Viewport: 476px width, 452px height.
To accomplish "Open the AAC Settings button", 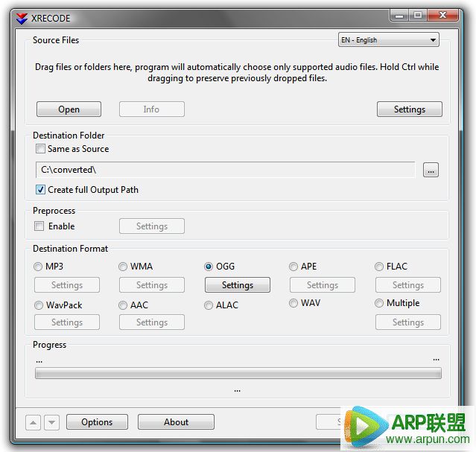I will pyautogui.click(x=151, y=322).
